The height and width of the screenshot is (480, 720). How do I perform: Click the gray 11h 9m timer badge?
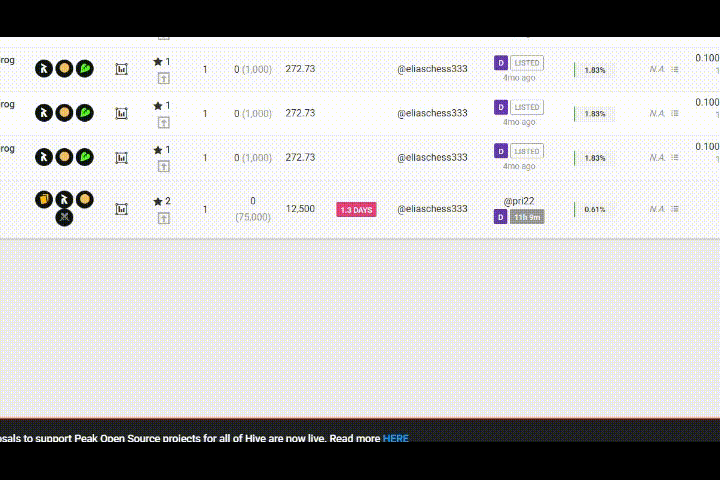tap(527, 217)
